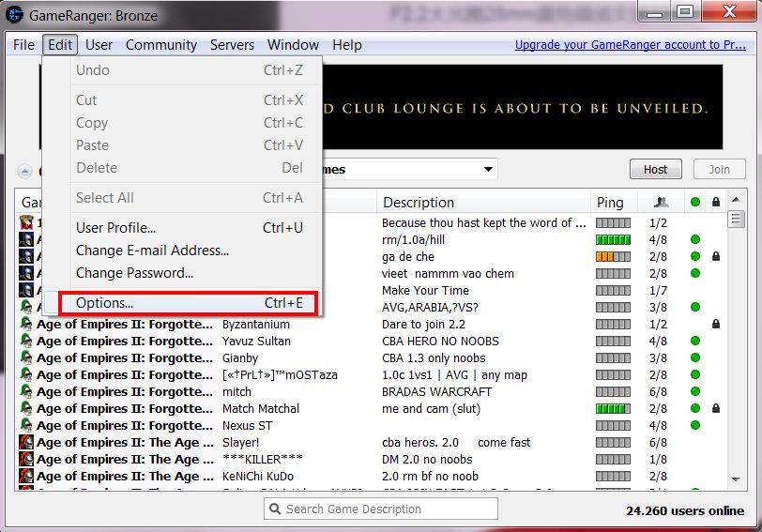
Task: Select Change E-mail Address... entry
Action: tap(190, 251)
